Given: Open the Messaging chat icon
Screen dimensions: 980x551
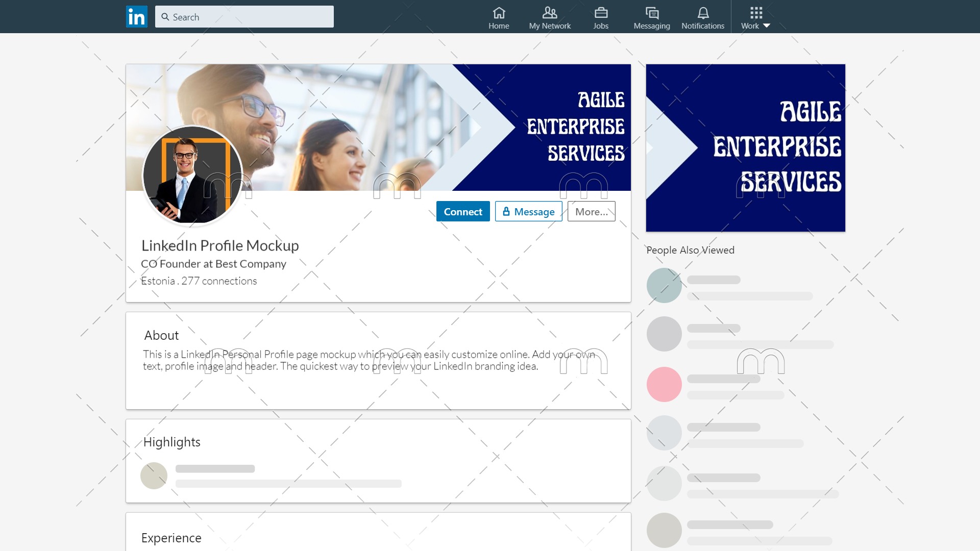Looking at the screenshot, I should tap(652, 13).
